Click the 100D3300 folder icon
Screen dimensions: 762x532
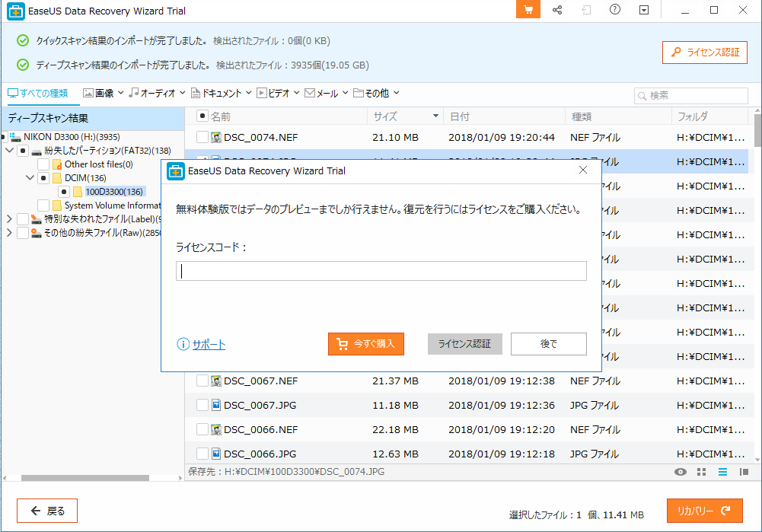[78, 192]
